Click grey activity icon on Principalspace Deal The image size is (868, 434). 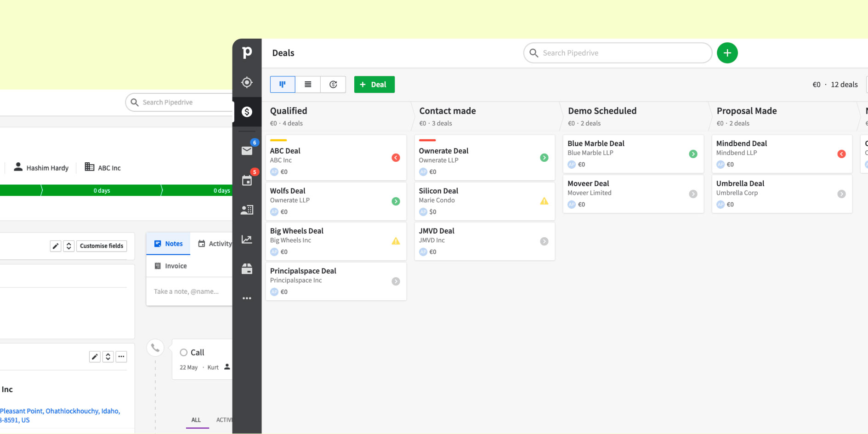pos(396,281)
